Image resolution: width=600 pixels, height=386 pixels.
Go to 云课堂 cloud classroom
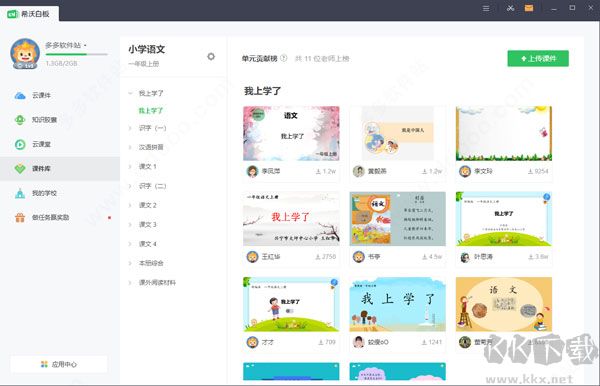coord(33,144)
